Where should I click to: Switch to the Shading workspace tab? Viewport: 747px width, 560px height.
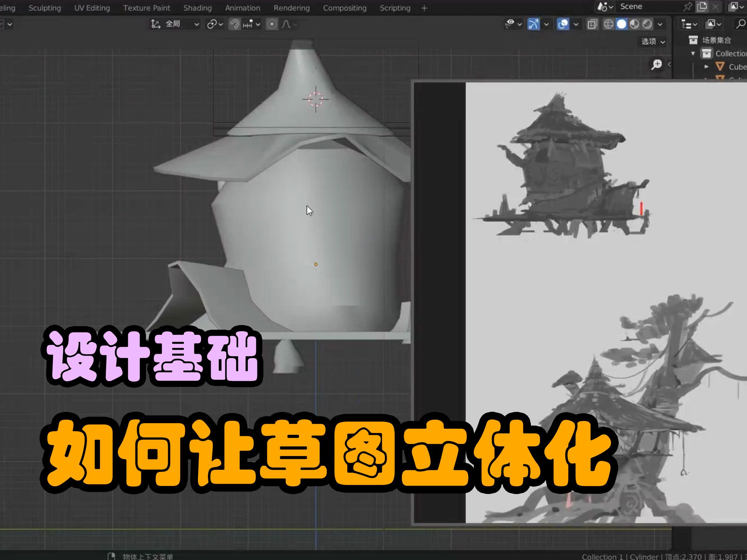tap(198, 8)
